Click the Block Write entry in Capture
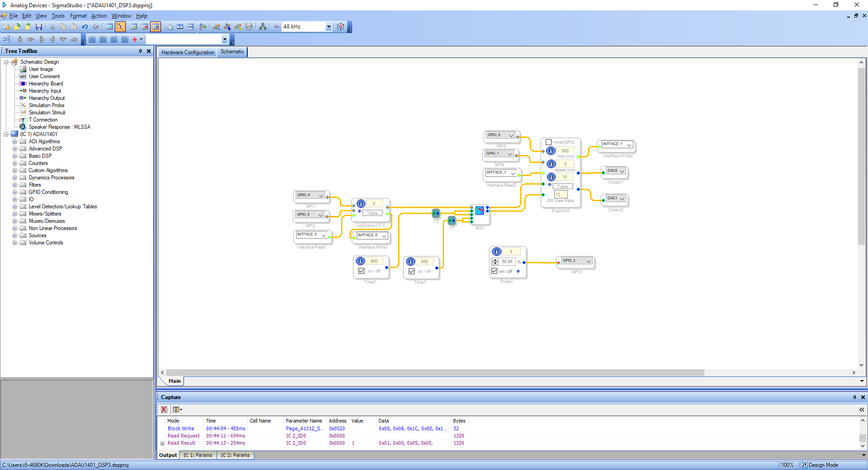The height and width of the screenshot is (470, 868). click(181, 428)
